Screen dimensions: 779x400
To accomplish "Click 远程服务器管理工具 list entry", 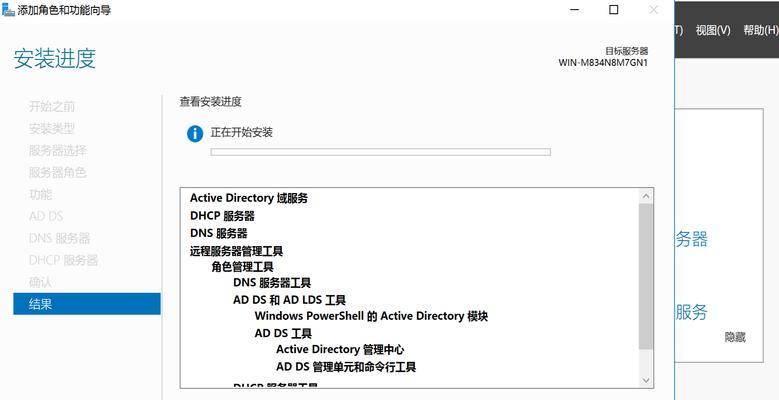I will pyautogui.click(x=236, y=250).
